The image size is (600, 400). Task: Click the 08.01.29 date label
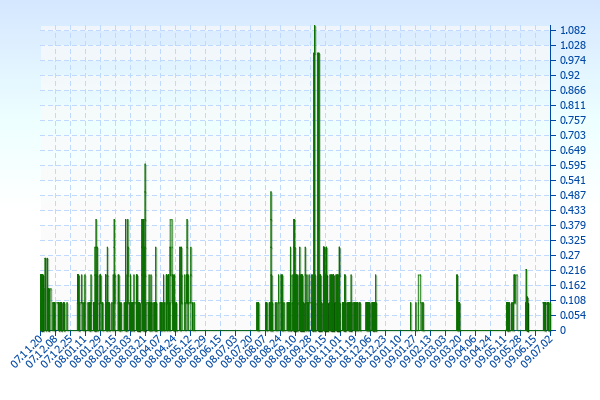pyautogui.click(x=86, y=351)
